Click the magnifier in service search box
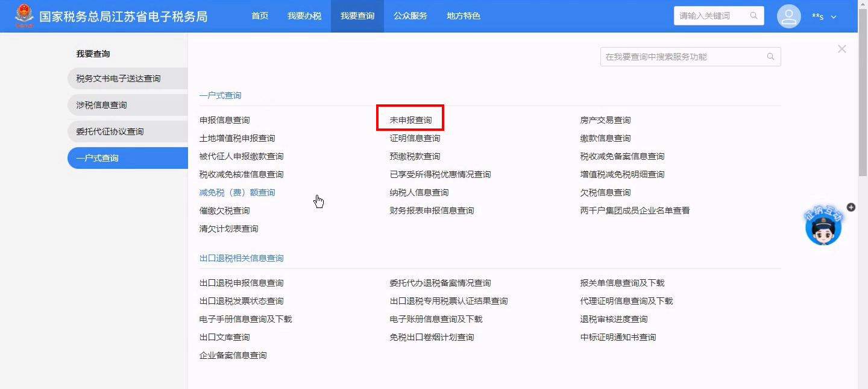The height and width of the screenshot is (389, 868). pos(770,57)
